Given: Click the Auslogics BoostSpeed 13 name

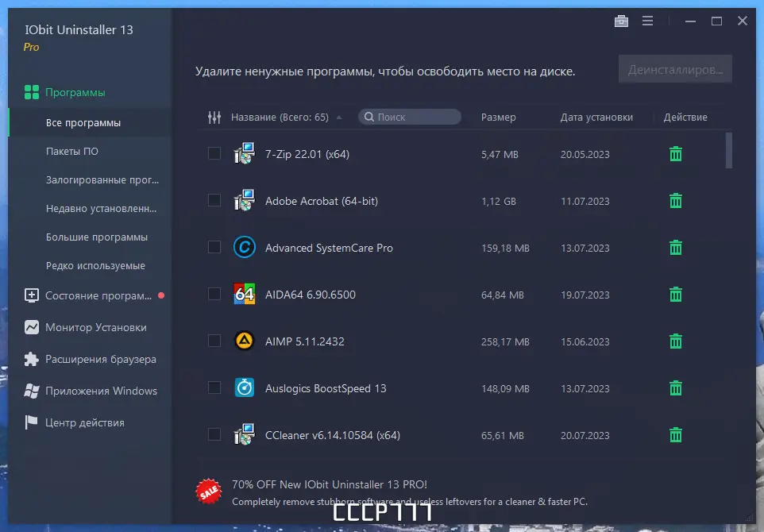Looking at the screenshot, I should point(326,388).
